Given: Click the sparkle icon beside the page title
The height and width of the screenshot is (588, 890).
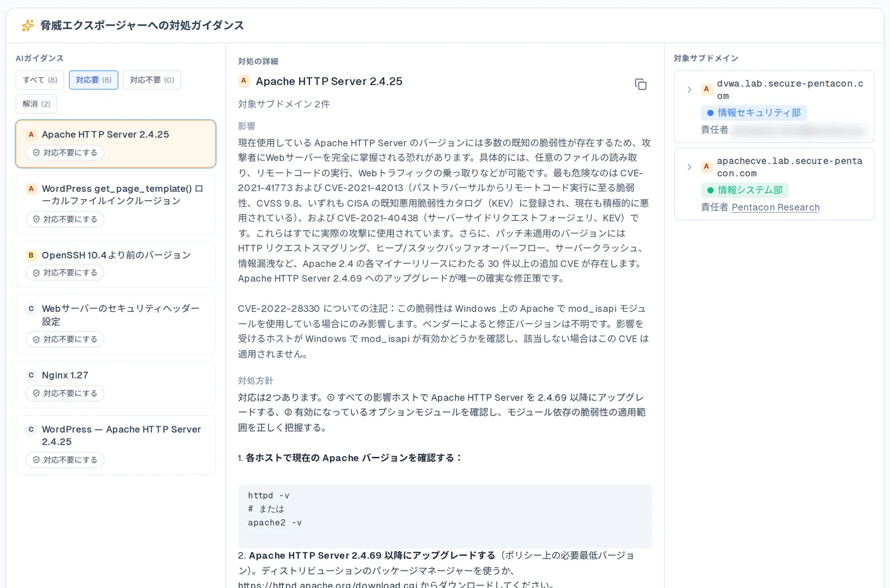Looking at the screenshot, I should [27, 26].
